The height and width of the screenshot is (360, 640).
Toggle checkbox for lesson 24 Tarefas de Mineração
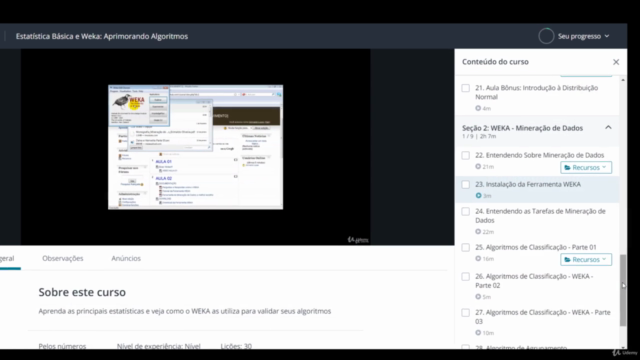(465, 211)
